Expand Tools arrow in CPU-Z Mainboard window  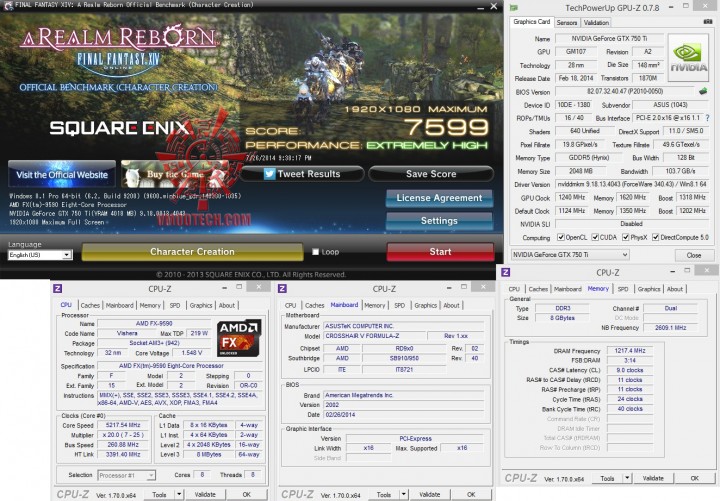(x=404, y=495)
